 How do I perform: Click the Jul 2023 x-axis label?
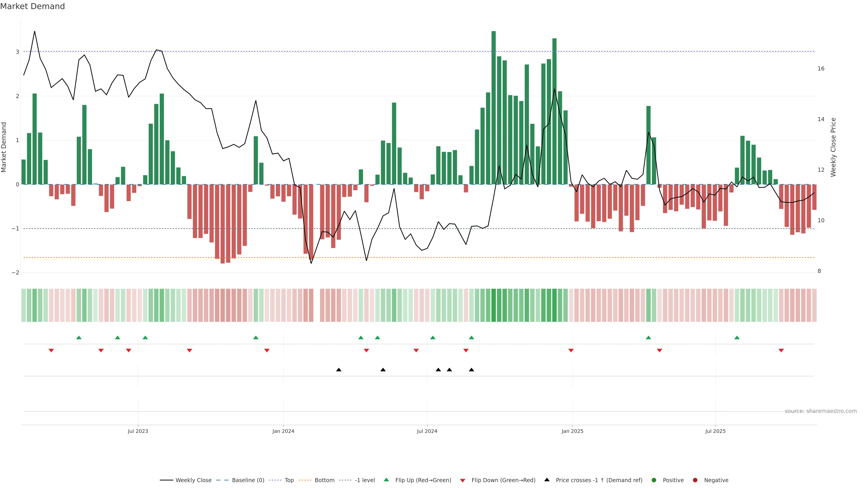138,431
